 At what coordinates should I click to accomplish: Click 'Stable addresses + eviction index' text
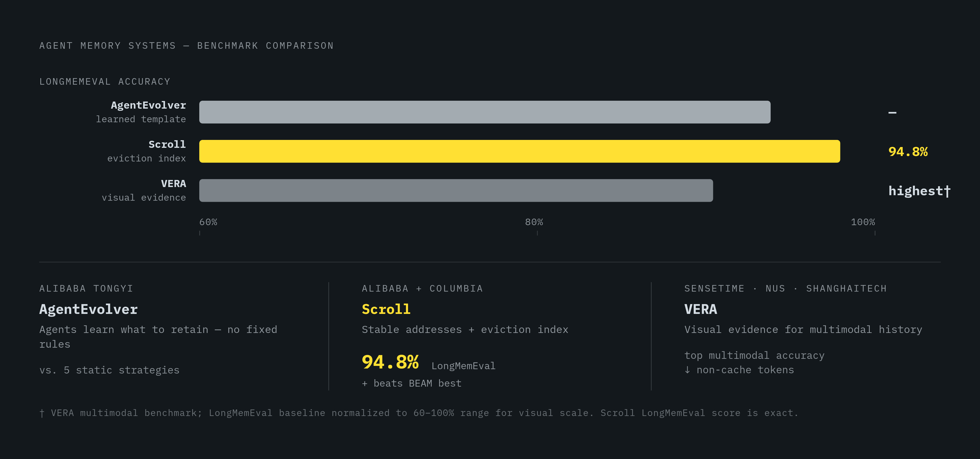click(x=465, y=330)
